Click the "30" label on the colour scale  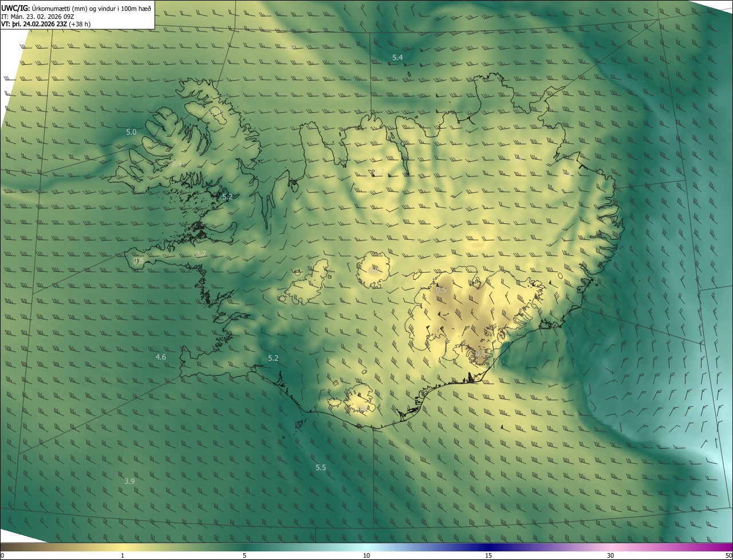[610, 556]
